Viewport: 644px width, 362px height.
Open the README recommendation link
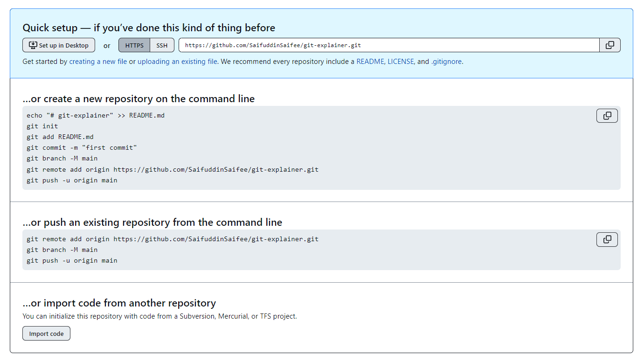pyautogui.click(x=371, y=61)
